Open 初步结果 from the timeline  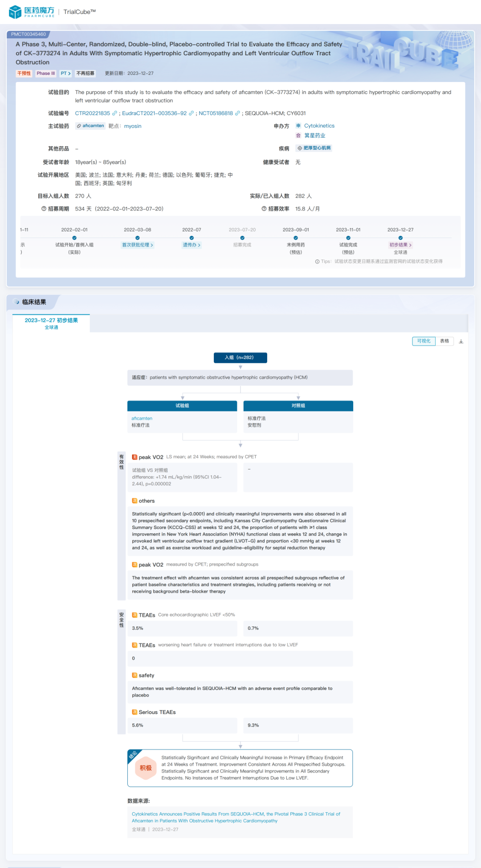400,245
